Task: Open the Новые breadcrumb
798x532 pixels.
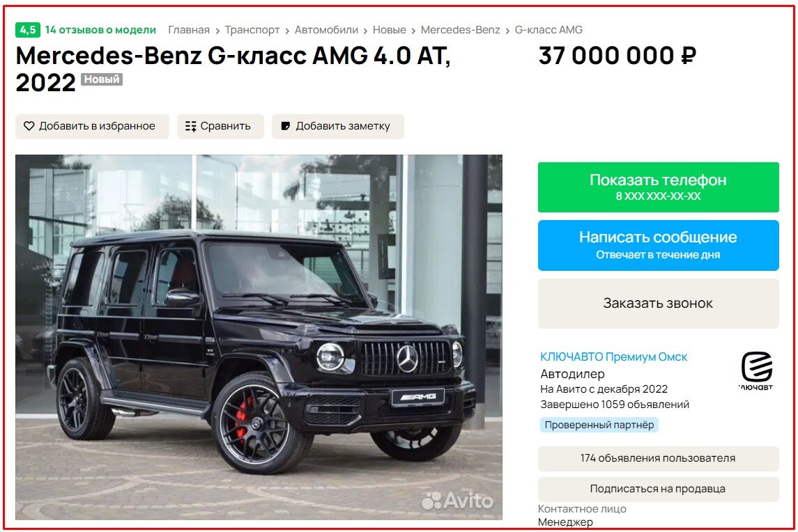Action: tap(390, 30)
